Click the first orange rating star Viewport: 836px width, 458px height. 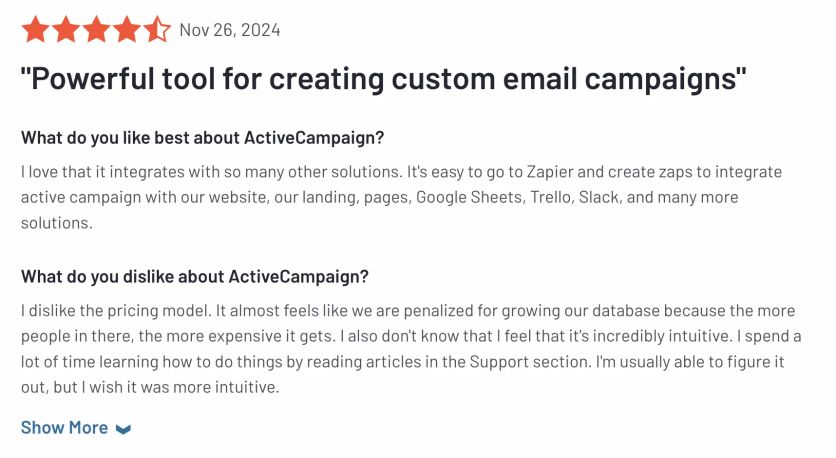click(35, 29)
